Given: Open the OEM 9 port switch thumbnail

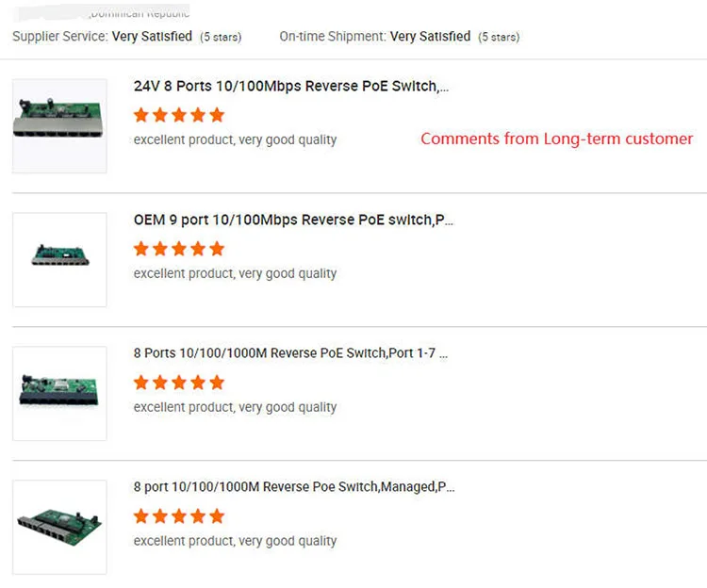Looking at the screenshot, I should tap(59, 259).
